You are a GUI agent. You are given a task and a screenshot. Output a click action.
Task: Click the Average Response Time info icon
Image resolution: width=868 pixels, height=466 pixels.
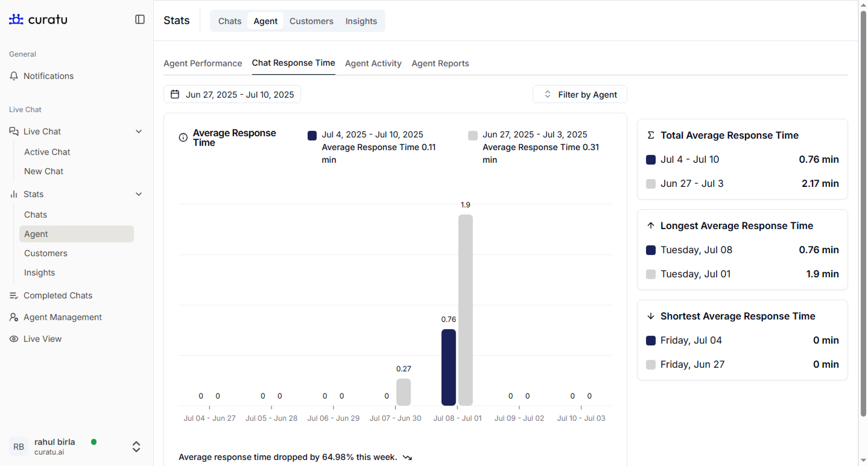coord(183,137)
